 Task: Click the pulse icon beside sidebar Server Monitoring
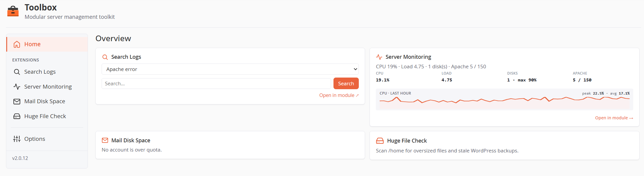pos(17,87)
